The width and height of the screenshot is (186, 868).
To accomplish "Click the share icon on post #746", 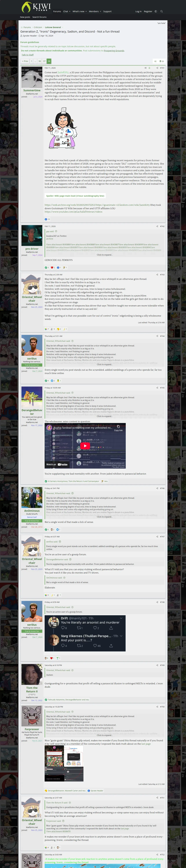I will [157, 488].
